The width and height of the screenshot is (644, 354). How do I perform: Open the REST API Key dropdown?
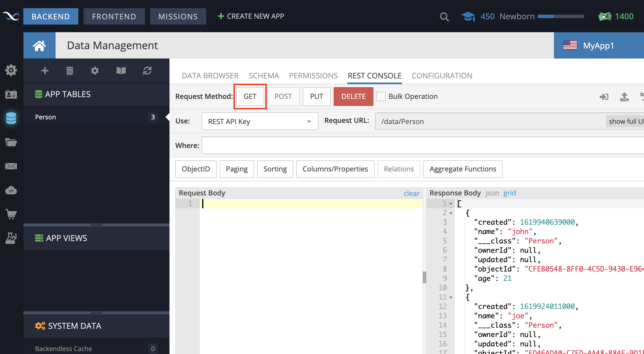[260, 121]
